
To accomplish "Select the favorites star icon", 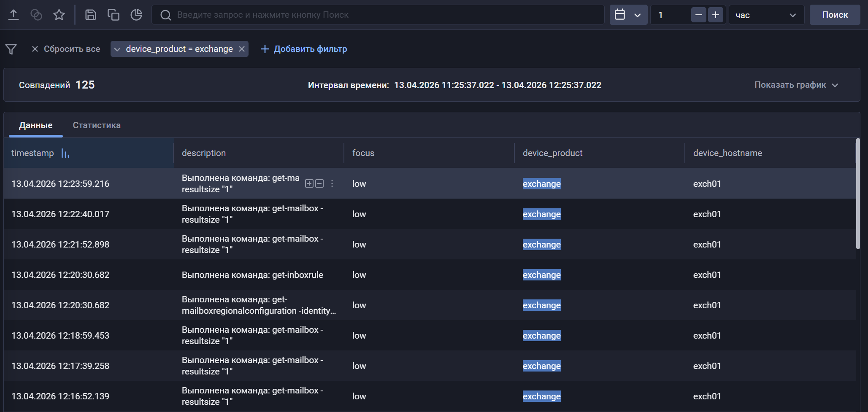I will [59, 14].
